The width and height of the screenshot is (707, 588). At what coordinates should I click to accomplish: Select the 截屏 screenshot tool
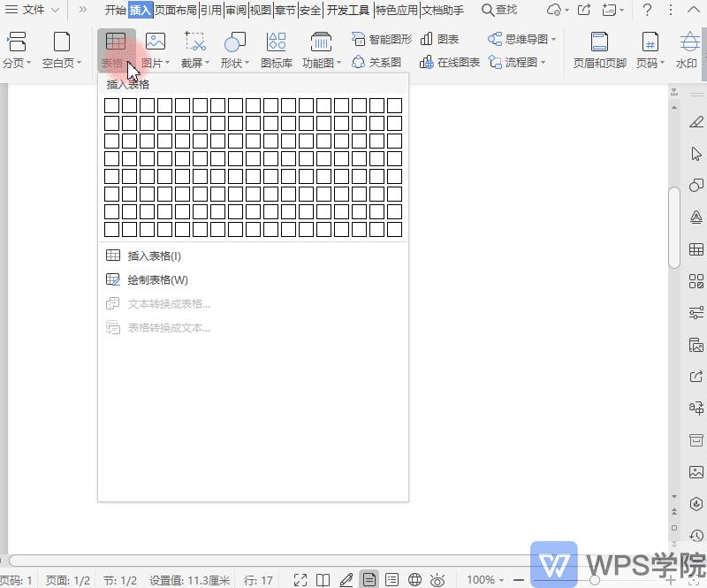tap(194, 41)
